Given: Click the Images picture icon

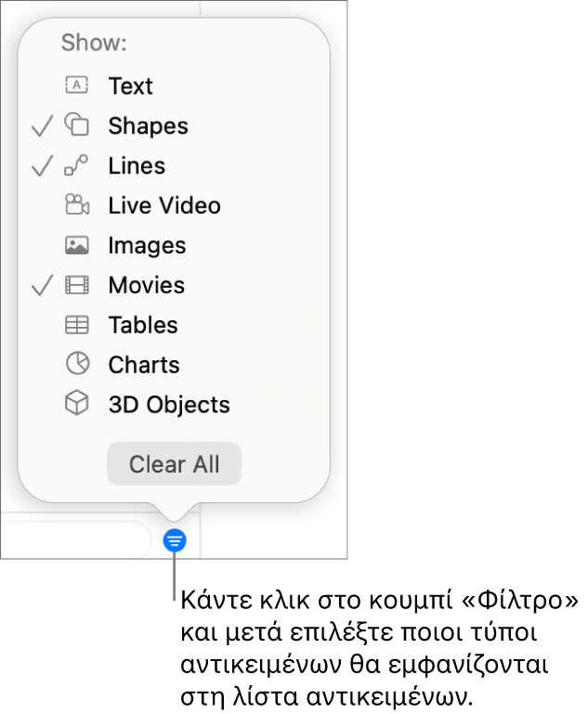Looking at the screenshot, I should (76, 245).
